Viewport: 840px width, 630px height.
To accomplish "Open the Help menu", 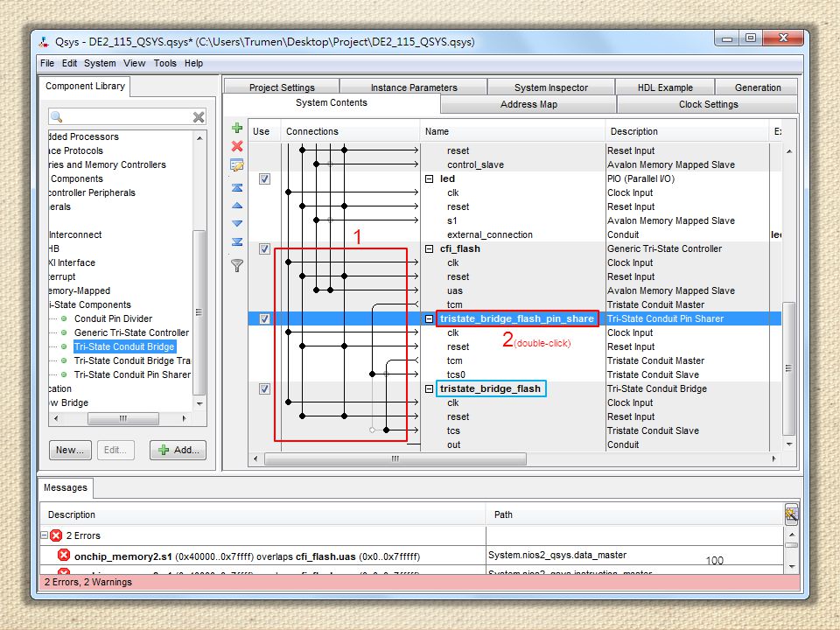I will [194, 63].
